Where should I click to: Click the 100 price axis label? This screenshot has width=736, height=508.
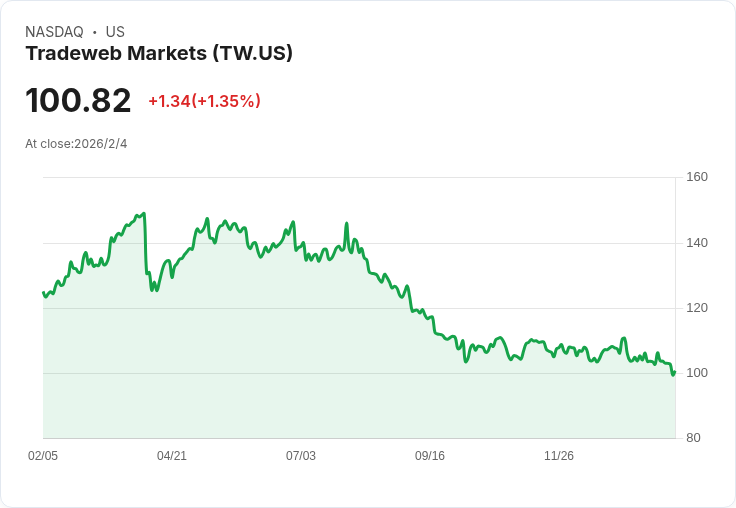tap(697, 373)
